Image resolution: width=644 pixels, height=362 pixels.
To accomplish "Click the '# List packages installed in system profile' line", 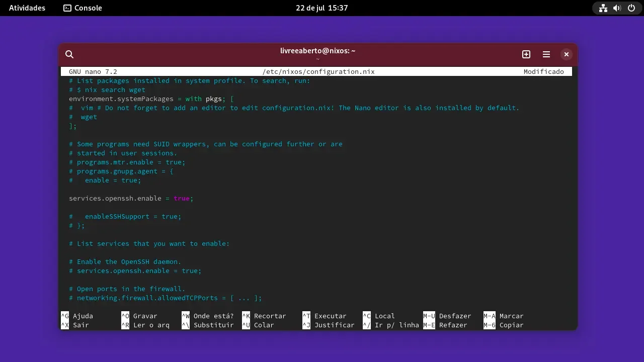I will click(190, 81).
